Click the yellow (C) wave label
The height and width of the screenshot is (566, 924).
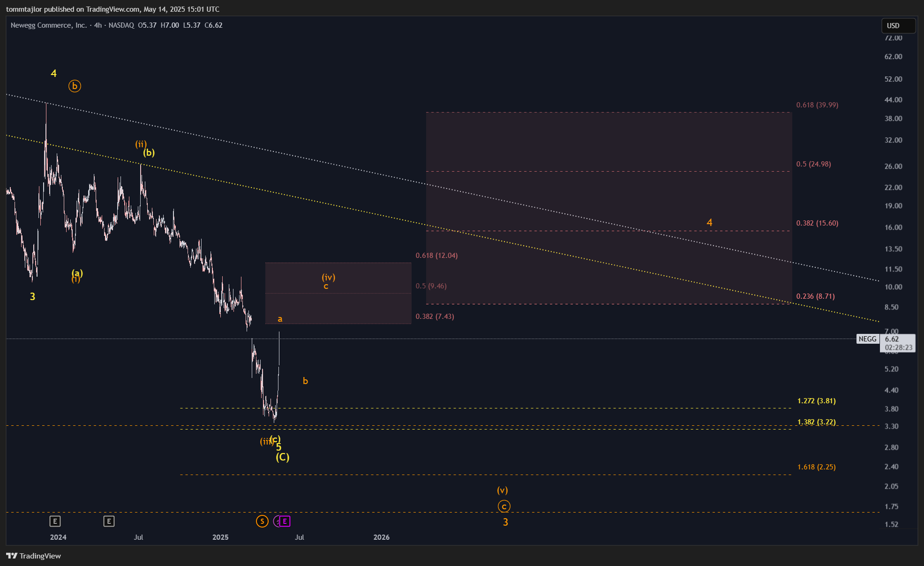point(282,457)
